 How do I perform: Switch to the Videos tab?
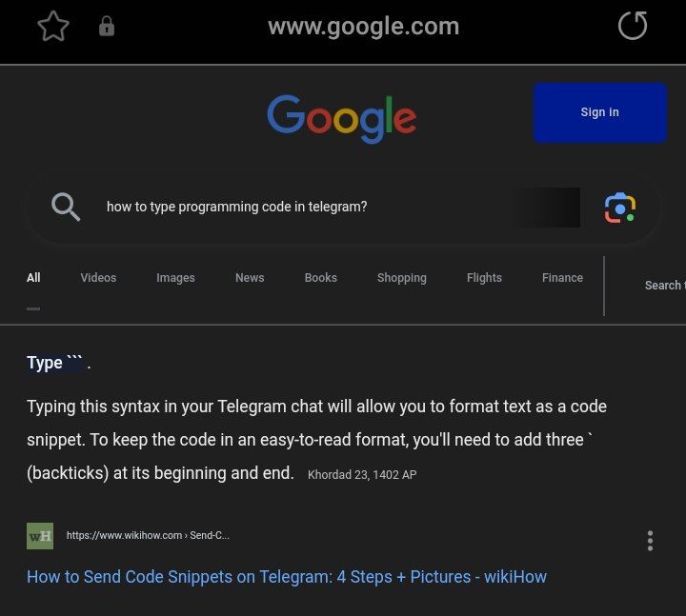98,278
